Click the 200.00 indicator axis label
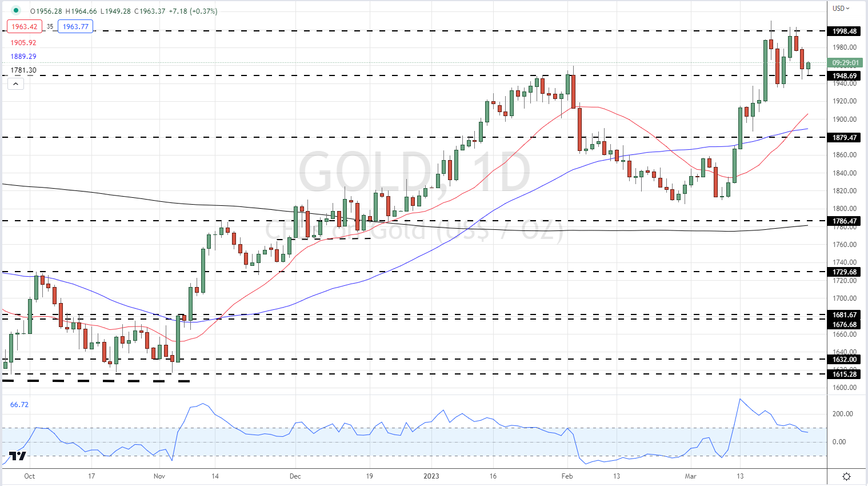The height and width of the screenshot is (486, 868). point(842,414)
